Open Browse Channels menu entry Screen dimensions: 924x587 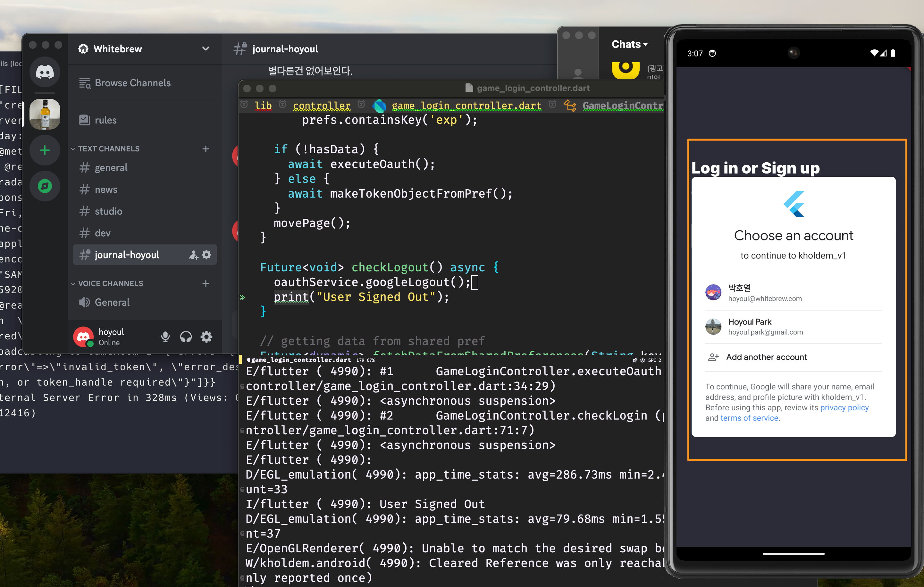coord(132,83)
